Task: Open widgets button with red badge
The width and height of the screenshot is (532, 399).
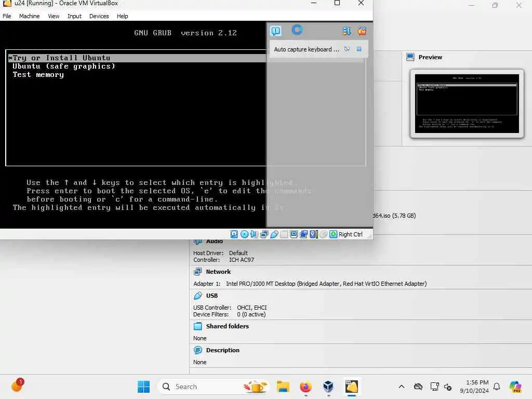Action: [17, 385]
